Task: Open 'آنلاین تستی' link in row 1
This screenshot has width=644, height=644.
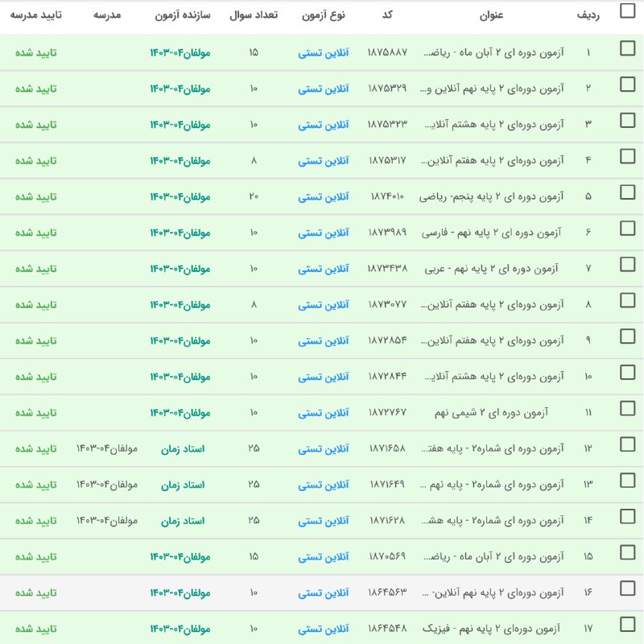Action: coord(324,53)
